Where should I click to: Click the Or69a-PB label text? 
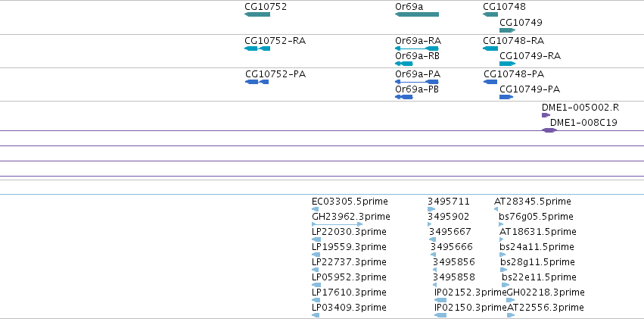[x=417, y=89]
